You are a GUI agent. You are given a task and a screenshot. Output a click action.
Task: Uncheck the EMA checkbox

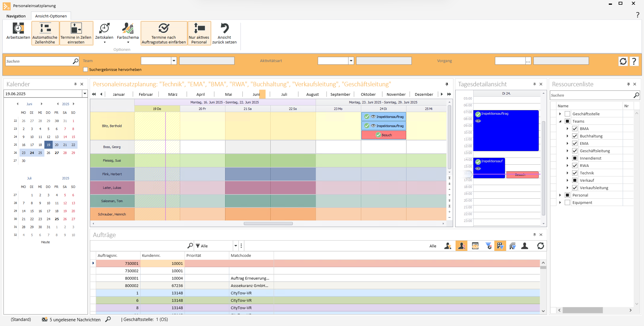(575, 143)
